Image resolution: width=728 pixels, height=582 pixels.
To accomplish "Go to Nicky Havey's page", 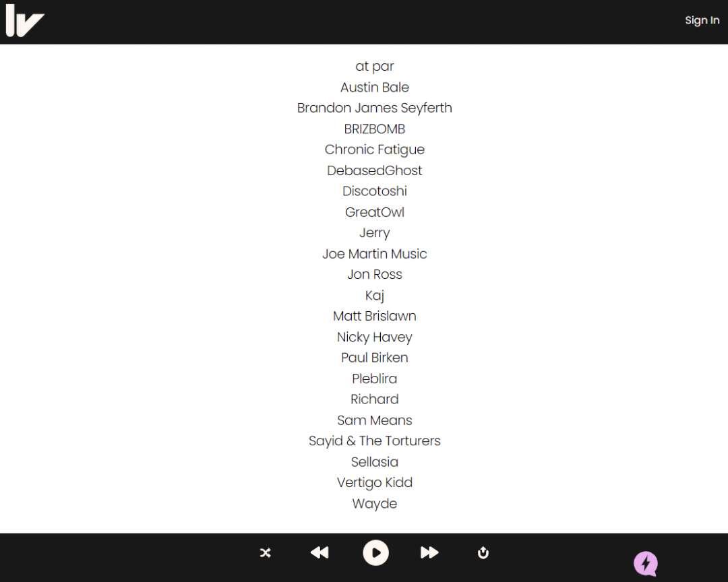I will click(375, 337).
